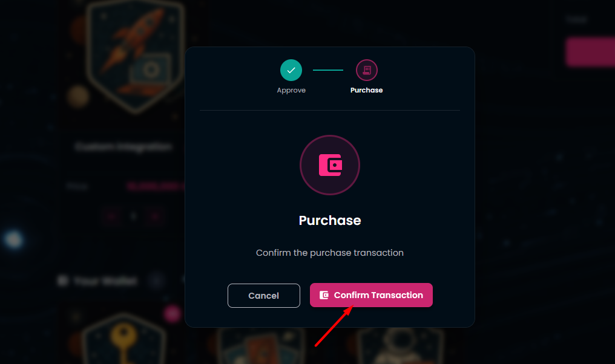The image size is (615, 364).
Task: Select the Purchase step label
Action: point(366,90)
